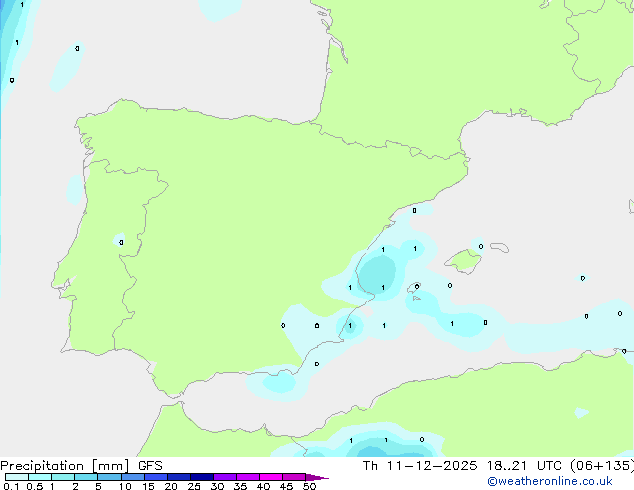The height and width of the screenshot is (490, 634).
Task: Click the GFS model label
Action: [150, 465]
